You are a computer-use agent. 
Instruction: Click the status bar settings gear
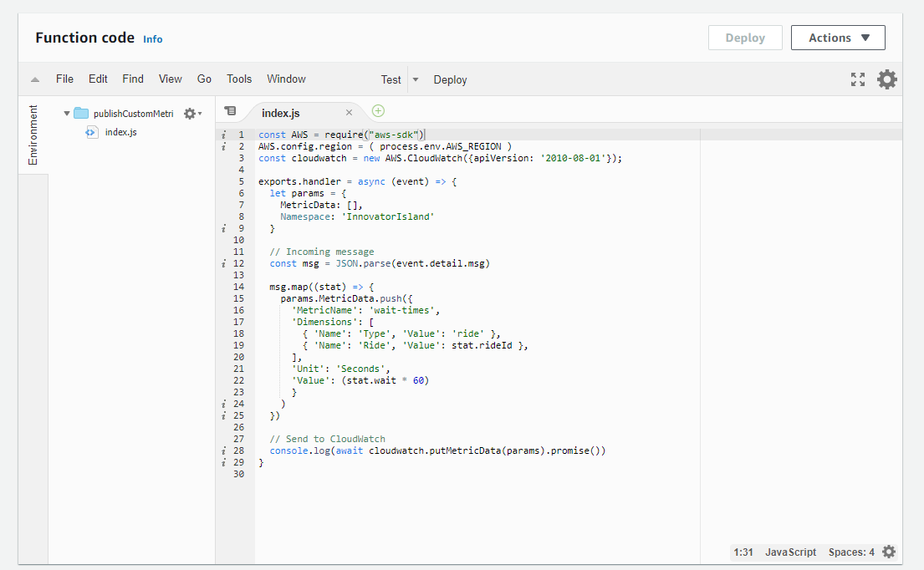[x=889, y=552]
